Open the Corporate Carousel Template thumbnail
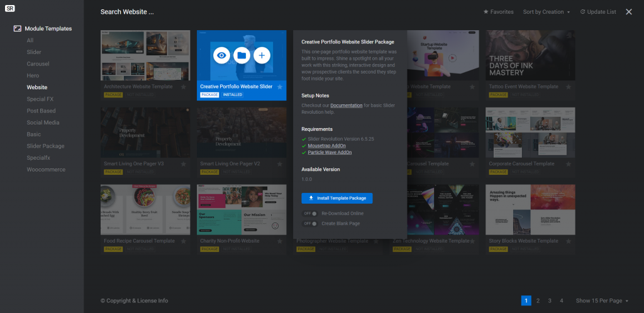The height and width of the screenshot is (313, 644). tap(530, 133)
